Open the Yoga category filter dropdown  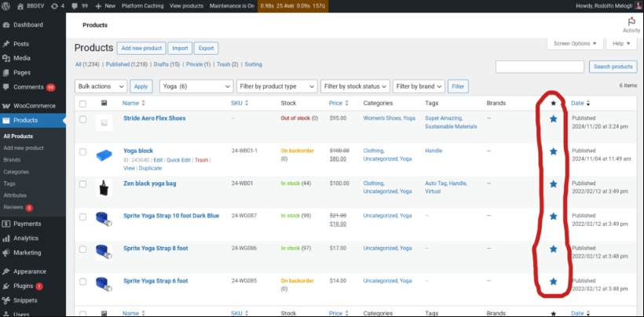[196, 86]
